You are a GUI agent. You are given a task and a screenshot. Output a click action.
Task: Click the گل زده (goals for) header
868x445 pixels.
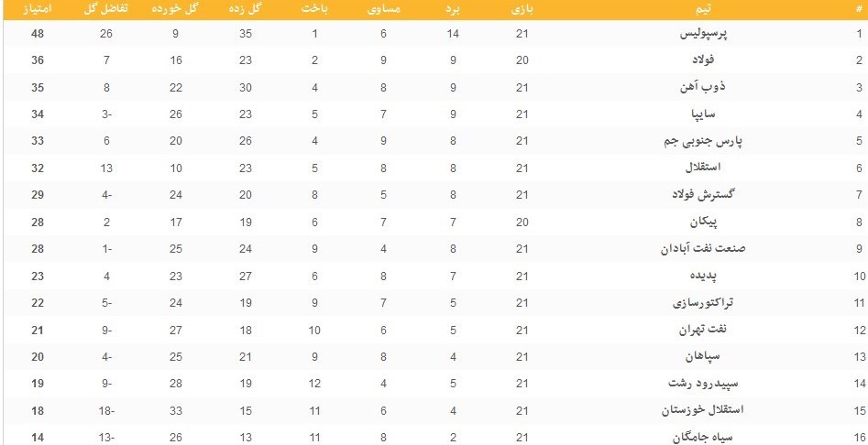tap(246, 11)
